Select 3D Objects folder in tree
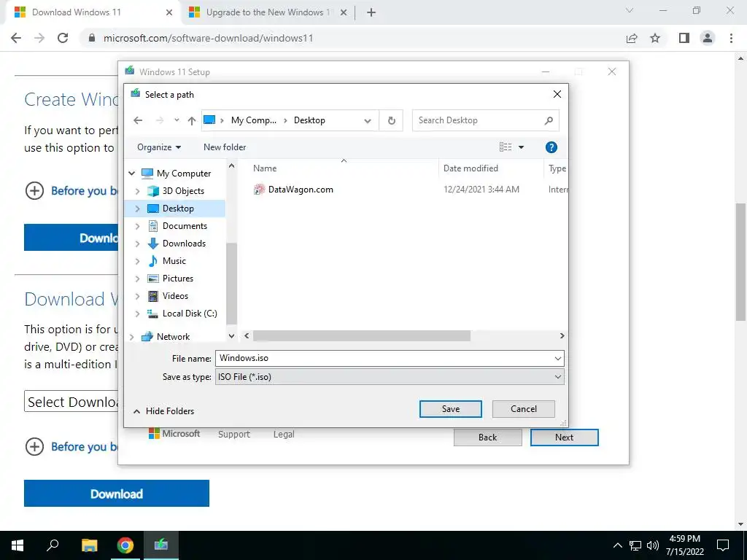This screenshot has height=560, width=747. click(x=183, y=191)
